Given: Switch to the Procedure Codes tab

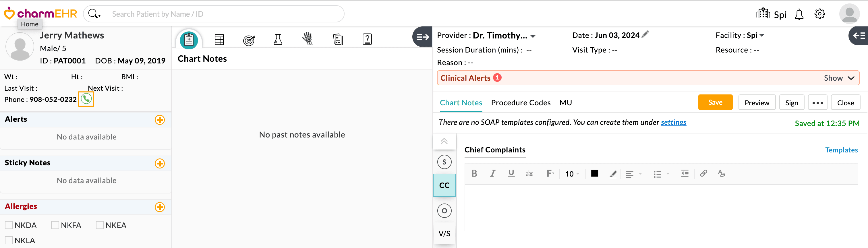Looking at the screenshot, I should (521, 103).
